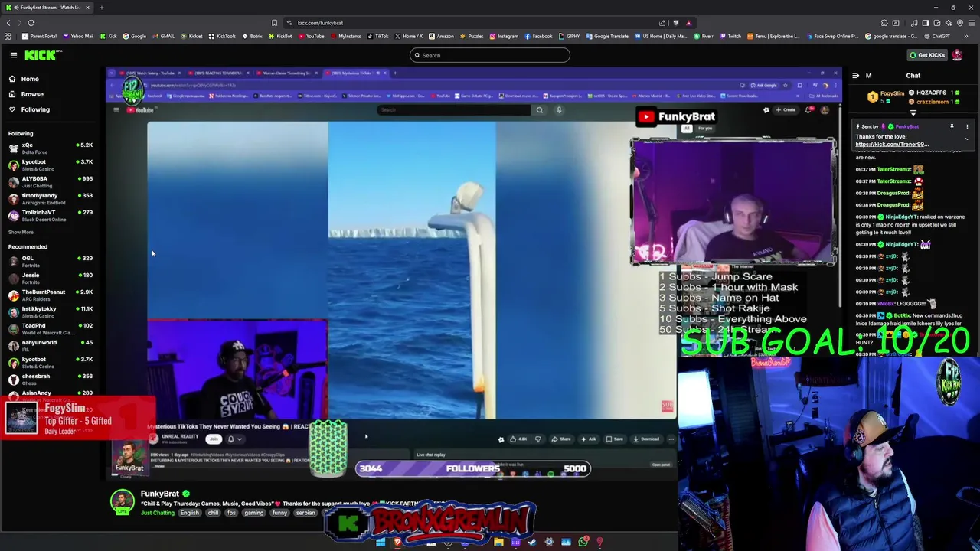
Task: Open Parent Portal bookmark
Action: pos(40,36)
